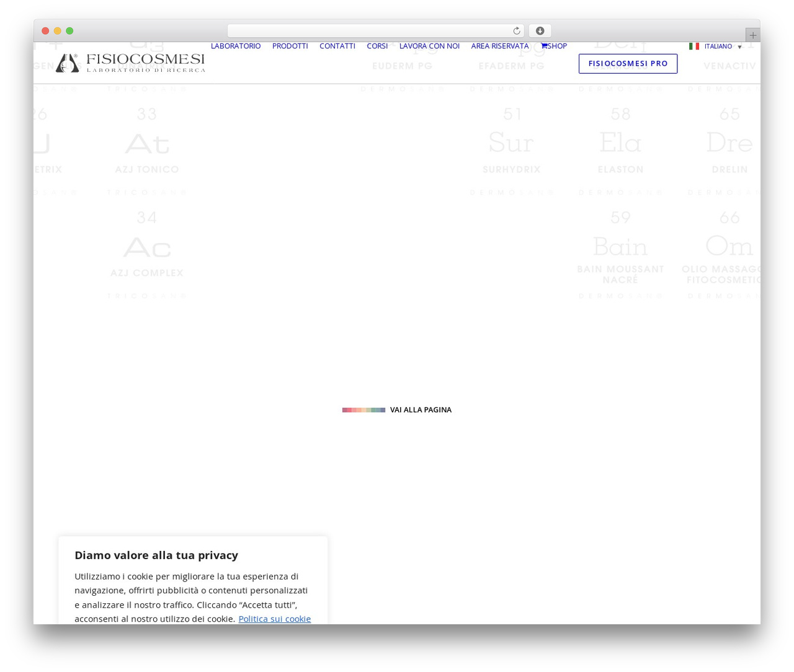This screenshot has height=672, width=794.
Task: Select the SURHYDRIX product tile
Action: 512,151
